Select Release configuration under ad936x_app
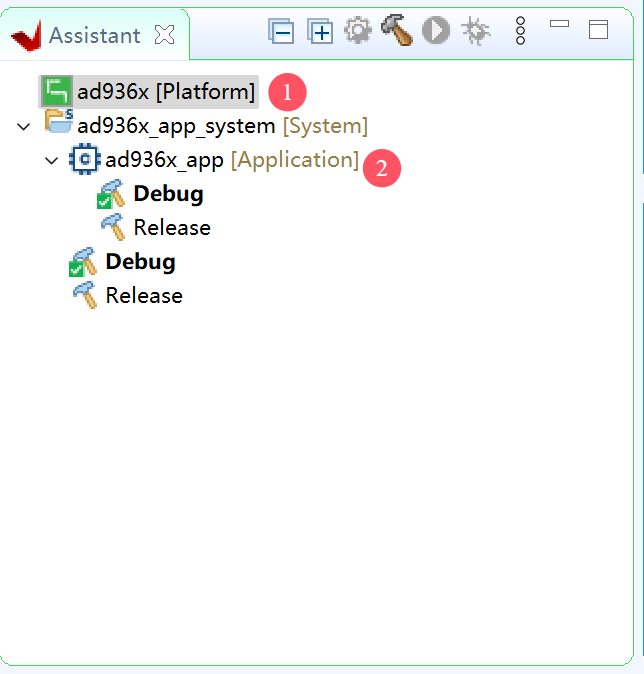Viewport: 644px width, 674px height. tap(172, 228)
